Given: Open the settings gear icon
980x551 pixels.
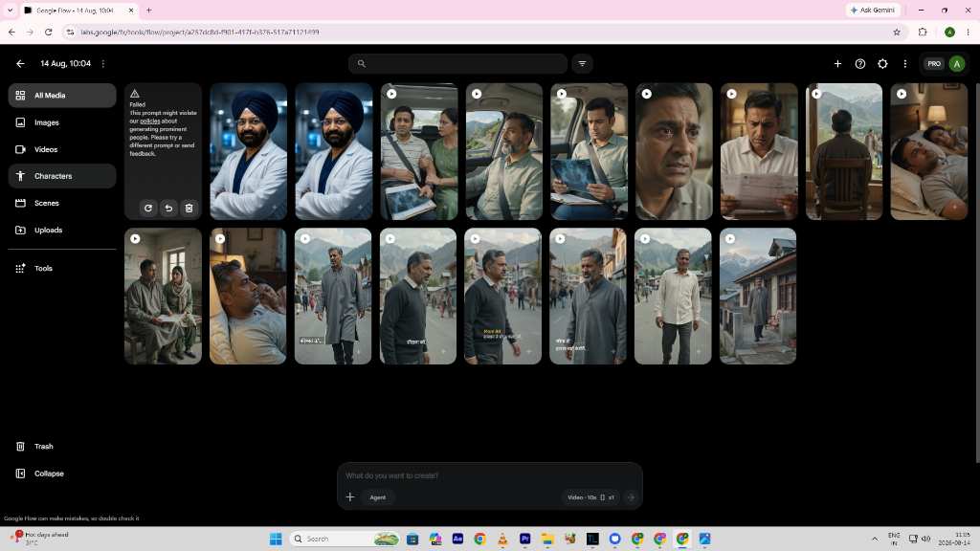Looking at the screenshot, I should (x=882, y=64).
